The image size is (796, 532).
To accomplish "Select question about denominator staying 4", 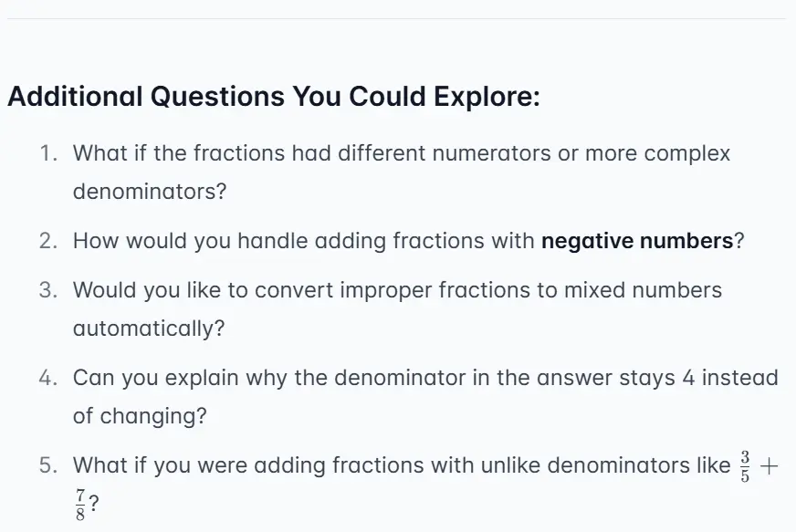I will pyautogui.click(x=424, y=378).
